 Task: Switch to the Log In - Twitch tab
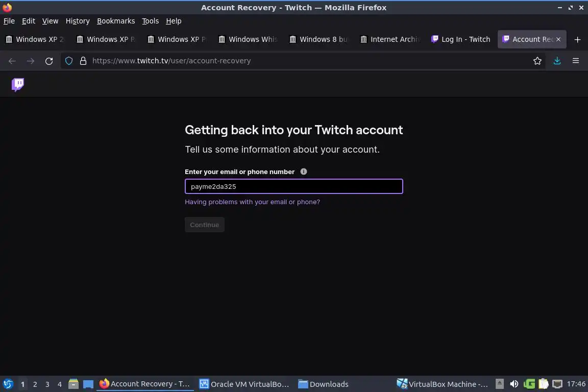click(461, 39)
